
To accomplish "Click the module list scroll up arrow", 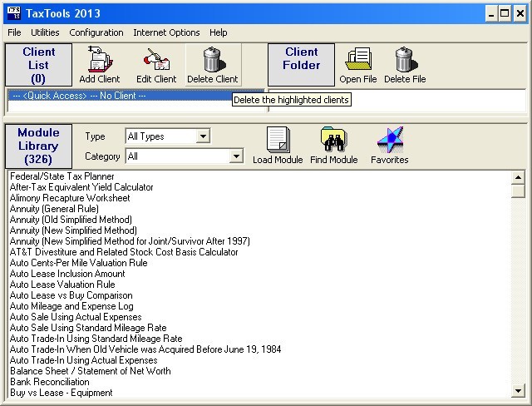I will coord(518,177).
